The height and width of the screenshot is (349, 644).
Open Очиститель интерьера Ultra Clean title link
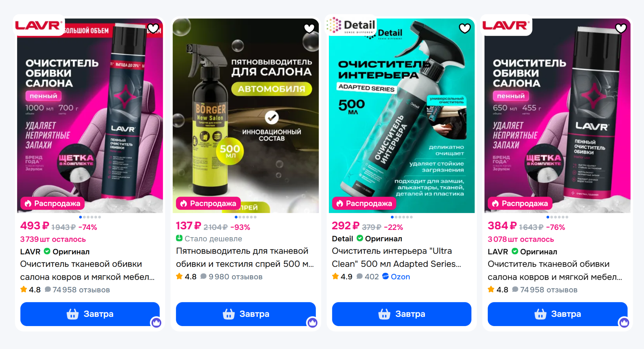click(x=396, y=257)
